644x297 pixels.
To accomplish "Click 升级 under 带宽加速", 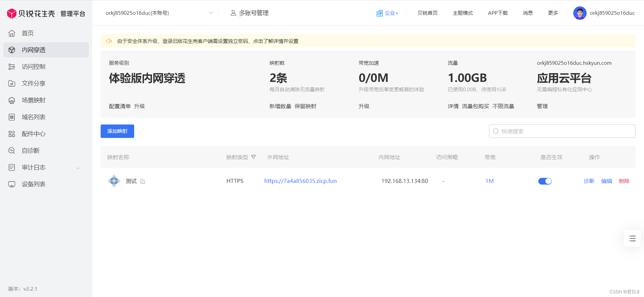I will [x=364, y=106].
